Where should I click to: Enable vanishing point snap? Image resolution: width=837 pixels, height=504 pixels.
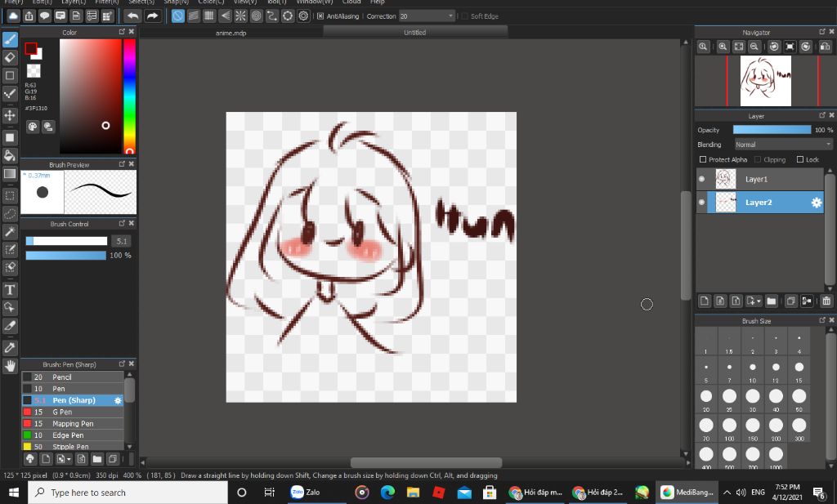226,16
